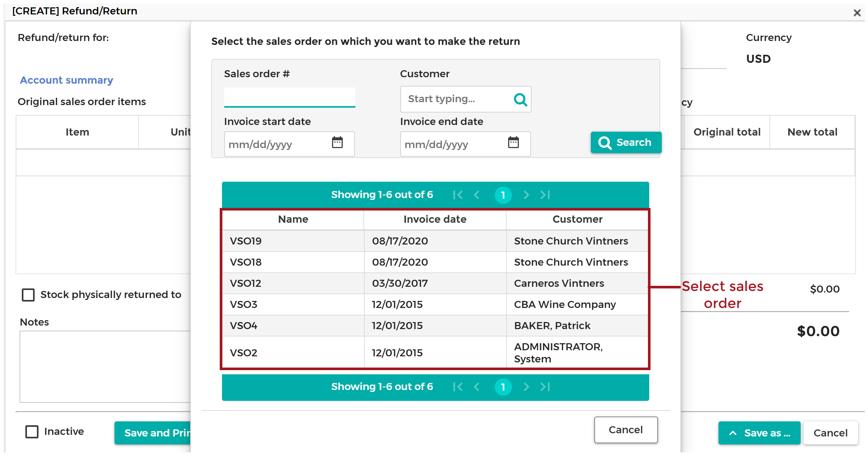Expand the Save as... options menu
Image resolution: width=868 pixels, height=456 pixels.
pyautogui.click(x=759, y=433)
